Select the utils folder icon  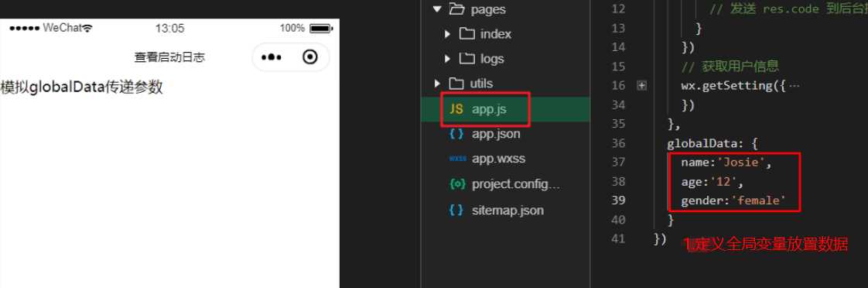(456, 83)
